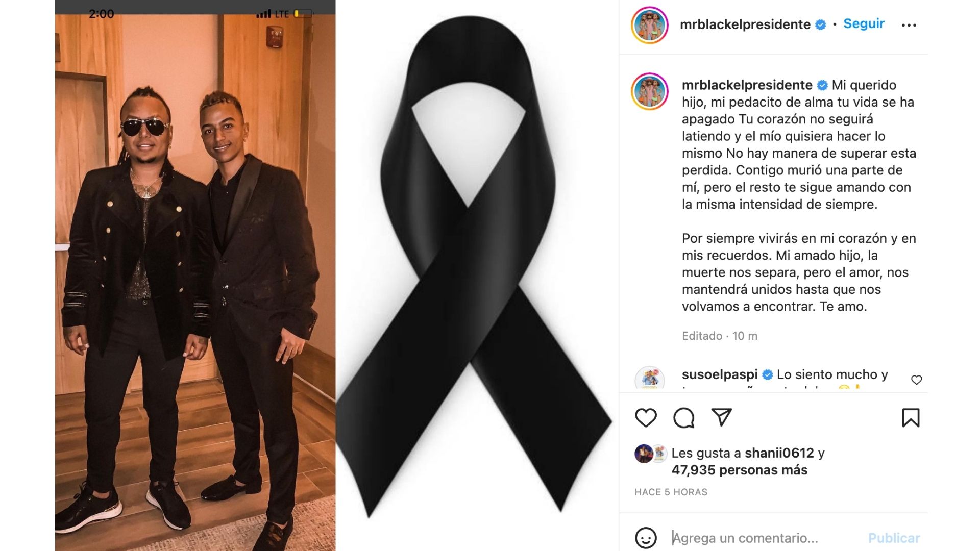Click the Publicar comment button

coord(894,538)
